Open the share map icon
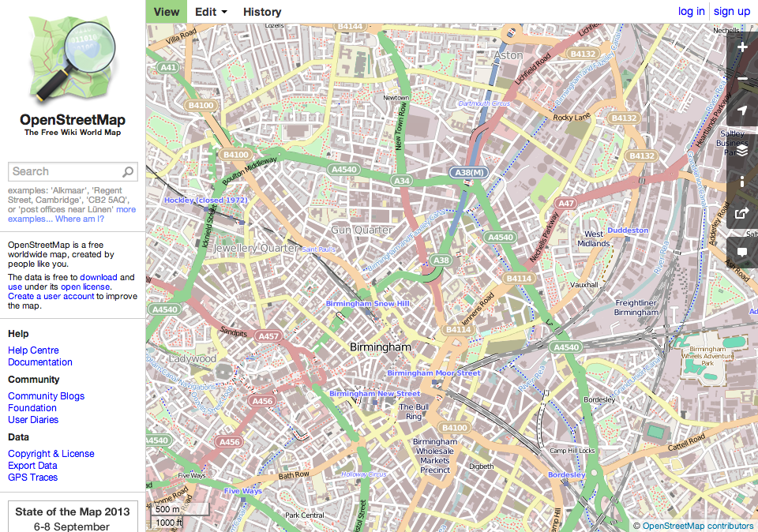 [742, 213]
